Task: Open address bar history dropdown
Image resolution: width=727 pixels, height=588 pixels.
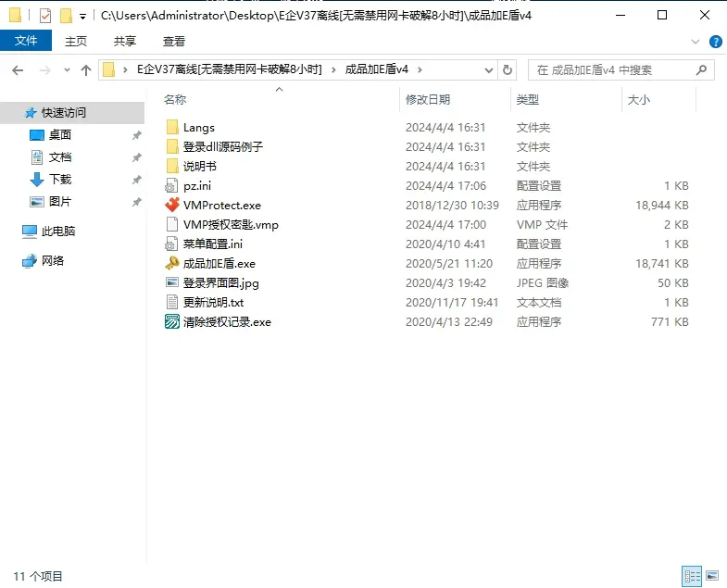Action: tap(488, 70)
